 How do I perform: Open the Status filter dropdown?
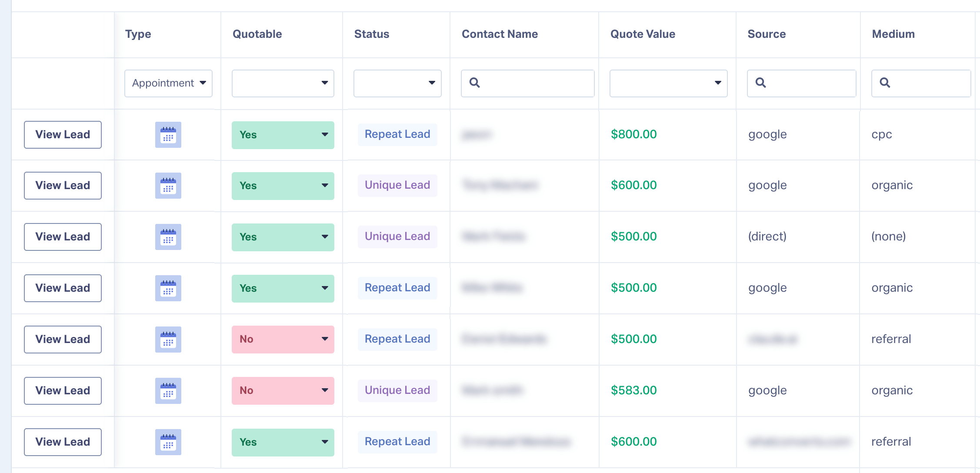click(397, 83)
